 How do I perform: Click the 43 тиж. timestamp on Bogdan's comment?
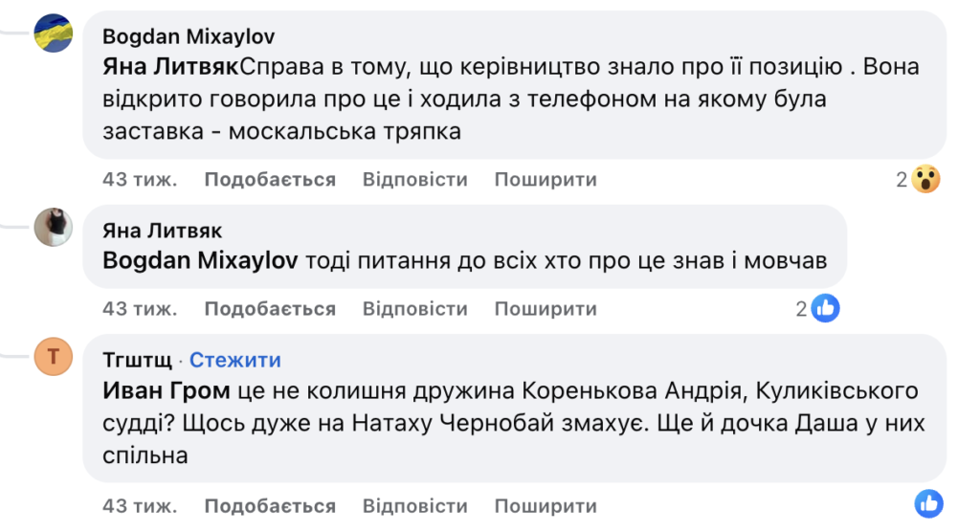tap(140, 180)
